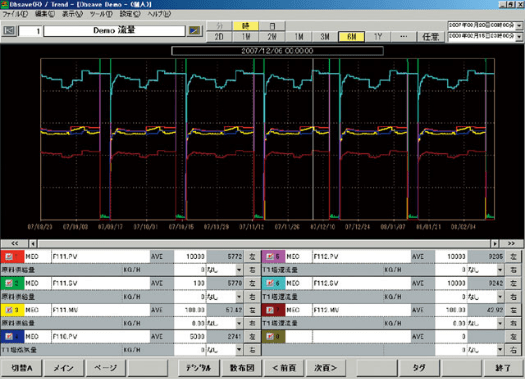Select the 1W time span
The width and height of the screenshot is (525, 379).
coord(246,36)
